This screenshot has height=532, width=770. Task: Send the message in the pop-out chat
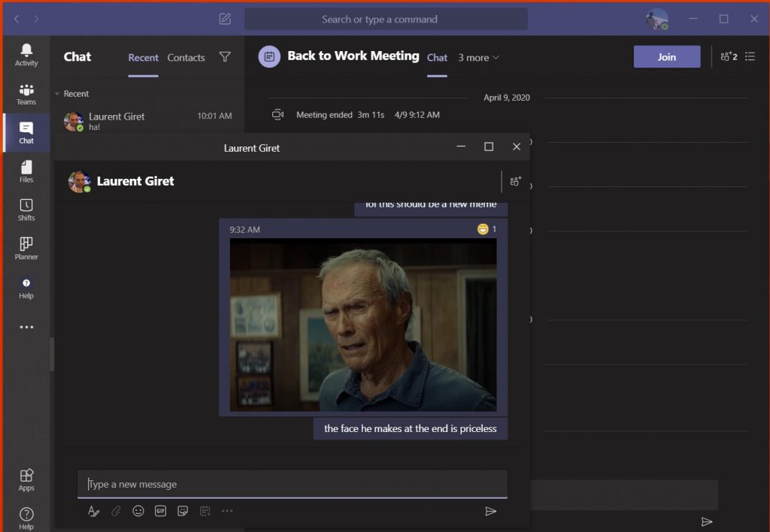point(490,512)
